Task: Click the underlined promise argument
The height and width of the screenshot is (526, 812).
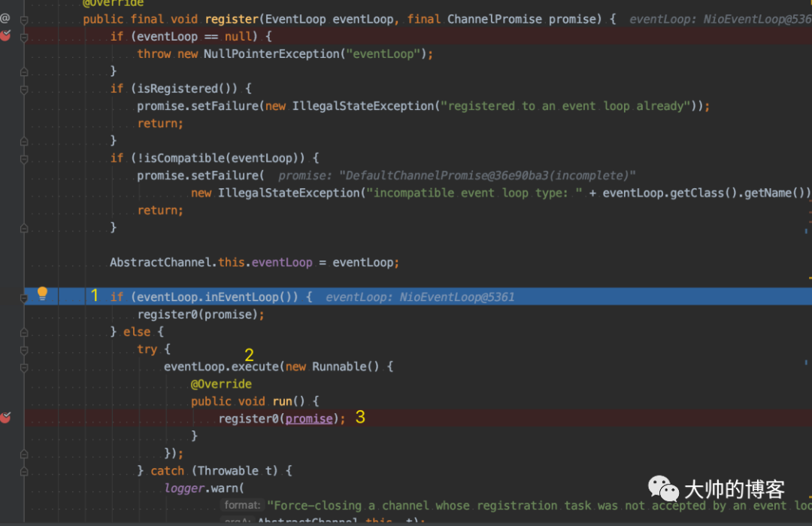Action: tap(309, 418)
